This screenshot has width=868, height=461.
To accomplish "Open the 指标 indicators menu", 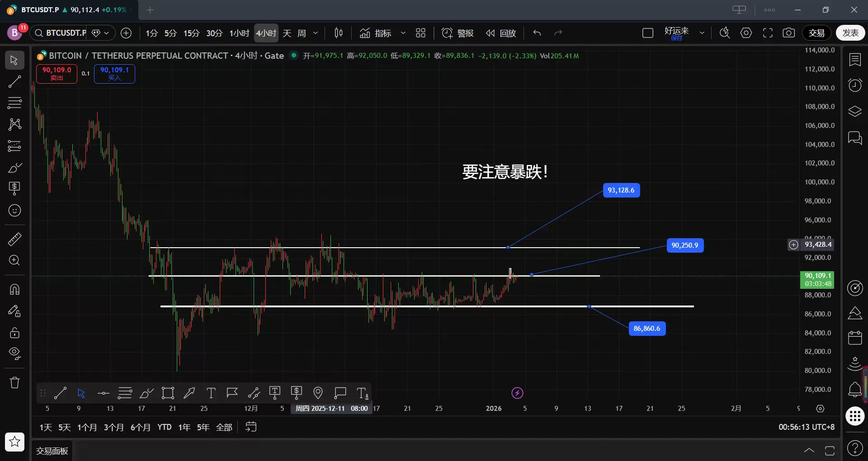I will tap(376, 33).
